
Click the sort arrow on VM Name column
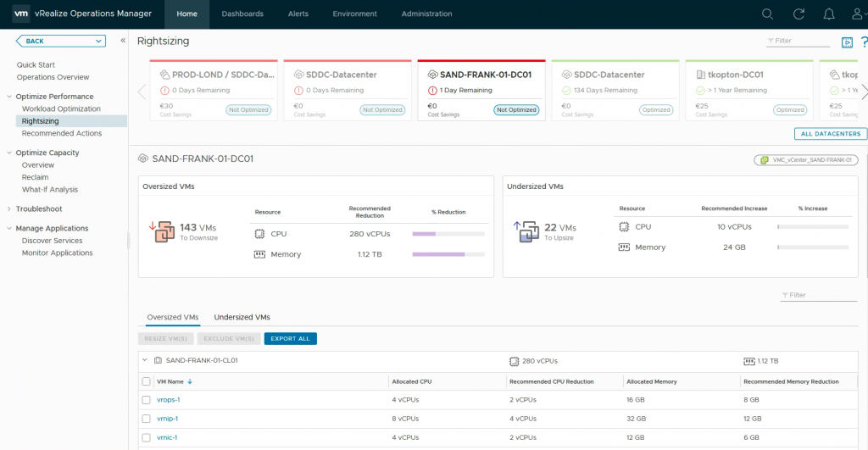[190, 381]
